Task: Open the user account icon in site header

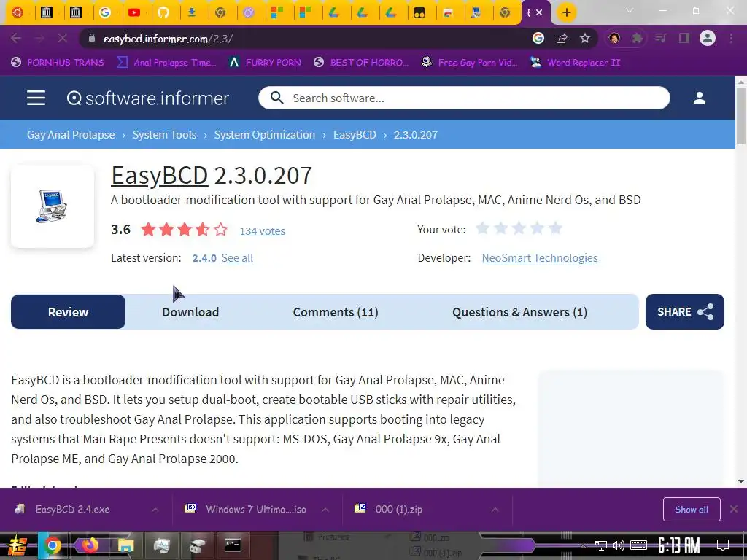Action: coord(699,98)
